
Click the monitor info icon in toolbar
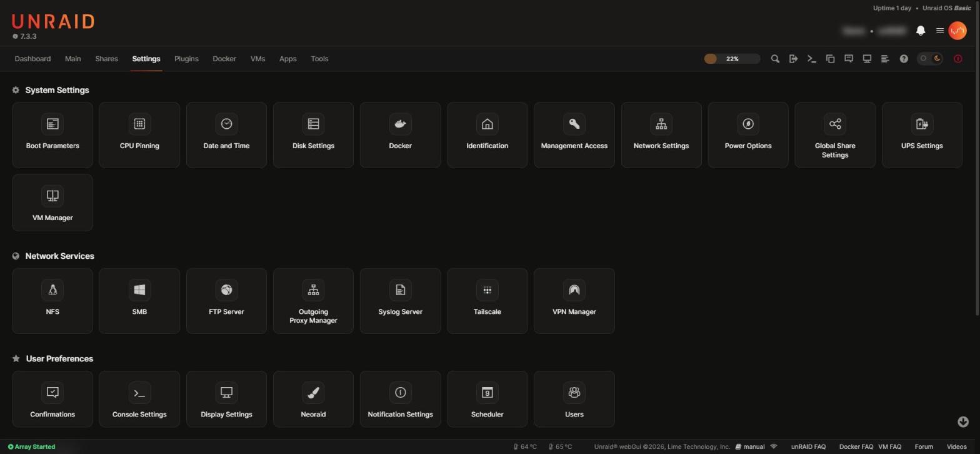click(867, 59)
